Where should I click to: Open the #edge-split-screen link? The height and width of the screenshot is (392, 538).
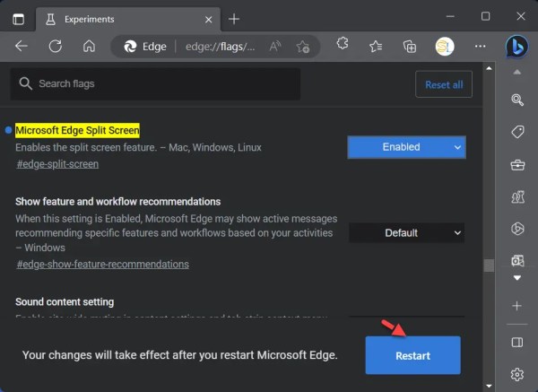click(57, 164)
